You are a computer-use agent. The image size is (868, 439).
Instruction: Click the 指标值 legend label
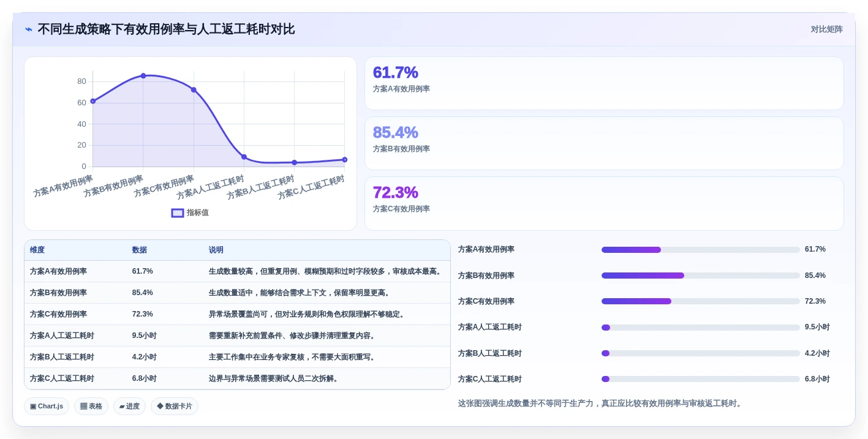pos(198,213)
